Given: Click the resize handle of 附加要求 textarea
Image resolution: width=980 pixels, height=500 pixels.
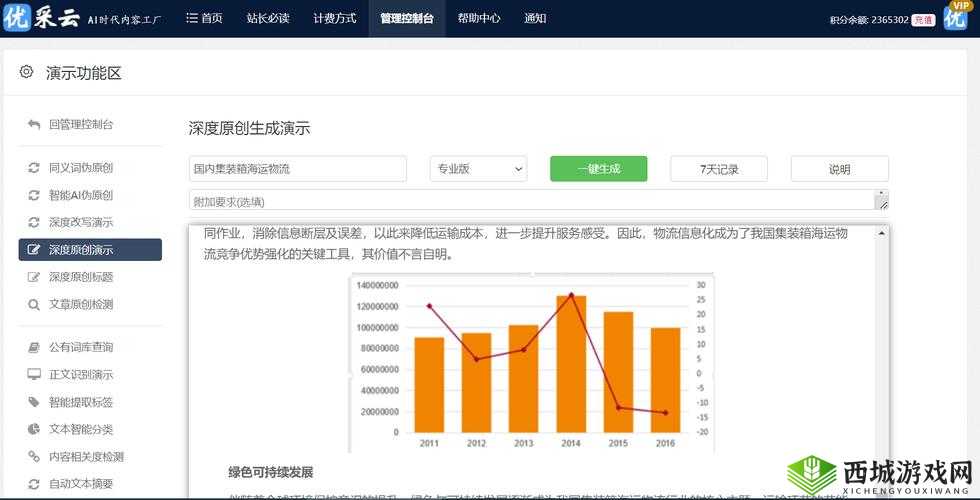Looking at the screenshot, I should pyautogui.click(x=883, y=205).
